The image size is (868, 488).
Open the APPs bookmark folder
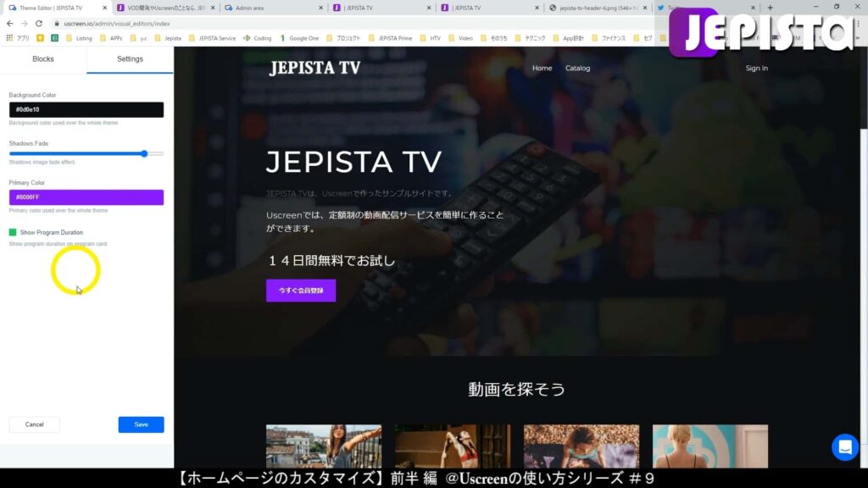[111, 38]
